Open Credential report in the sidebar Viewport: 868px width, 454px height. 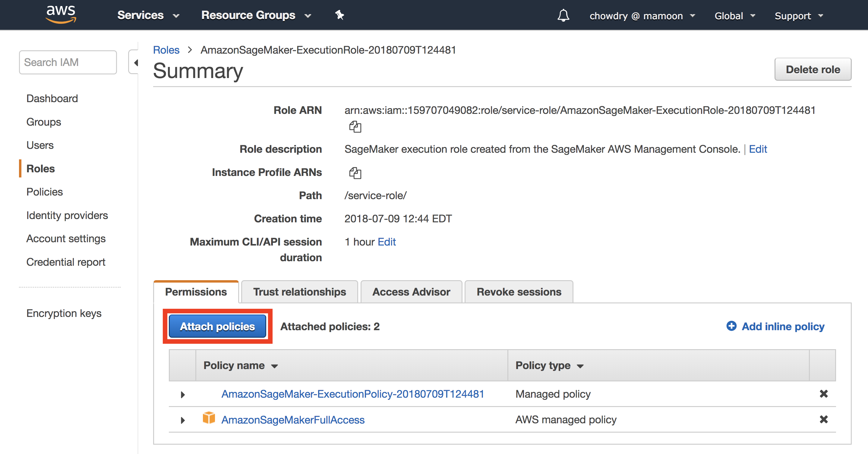click(x=66, y=262)
